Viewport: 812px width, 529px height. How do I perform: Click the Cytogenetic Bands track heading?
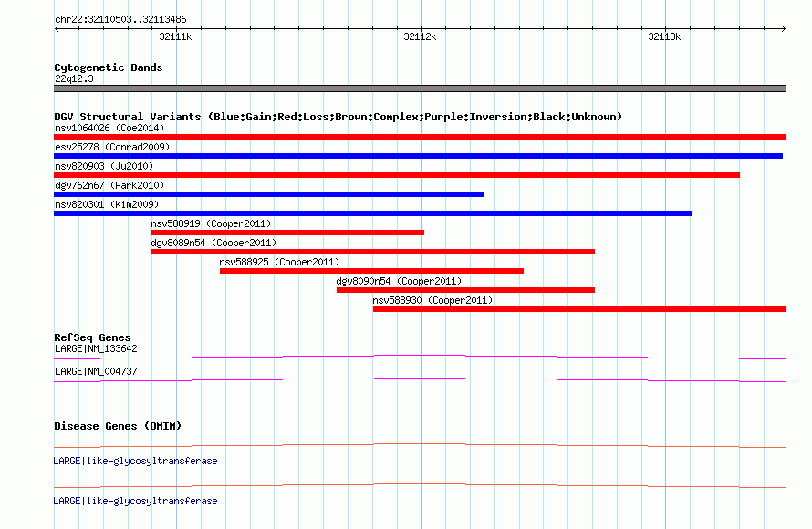tap(109, 67)
